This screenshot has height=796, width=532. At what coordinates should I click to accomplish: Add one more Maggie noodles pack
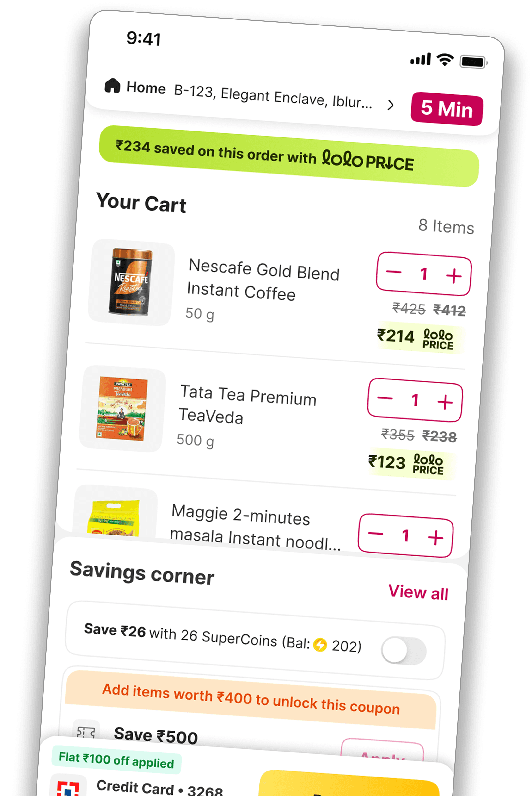tap(435, 537)
